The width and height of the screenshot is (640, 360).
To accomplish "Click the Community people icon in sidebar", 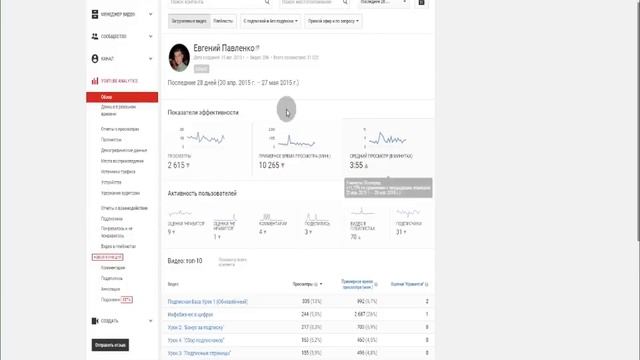I will (95, 36).
